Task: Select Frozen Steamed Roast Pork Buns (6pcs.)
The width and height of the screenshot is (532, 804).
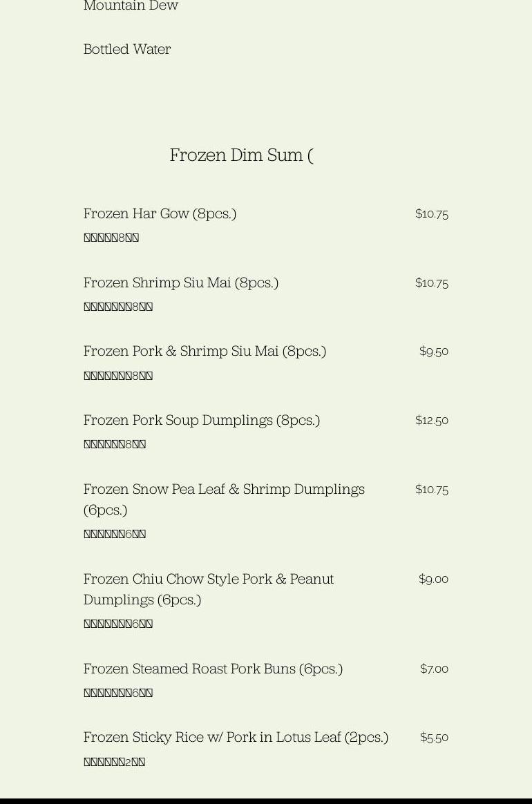Action: pos(213,669)
